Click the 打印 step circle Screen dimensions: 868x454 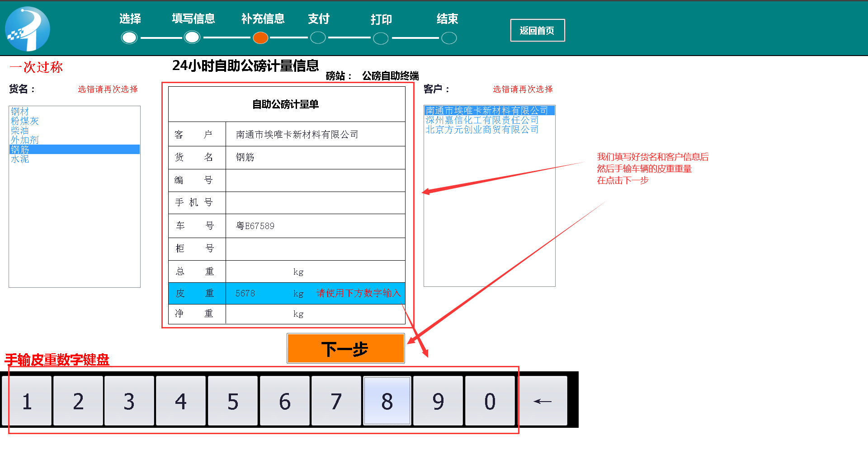tap(381, 38)
